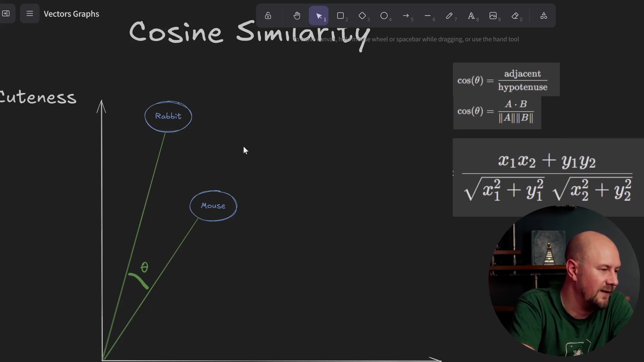Screen dimensions: 644x362
Task: Select the Text tool
Action: coord(472,16)
